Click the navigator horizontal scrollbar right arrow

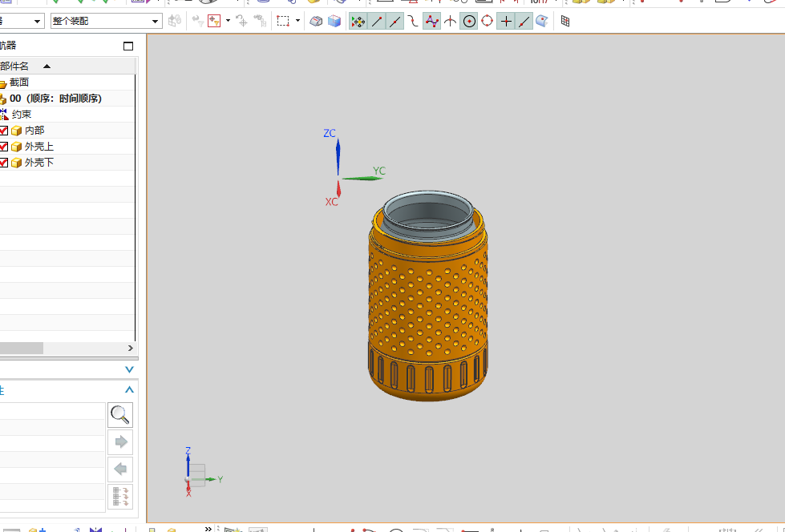coord(130,348)
